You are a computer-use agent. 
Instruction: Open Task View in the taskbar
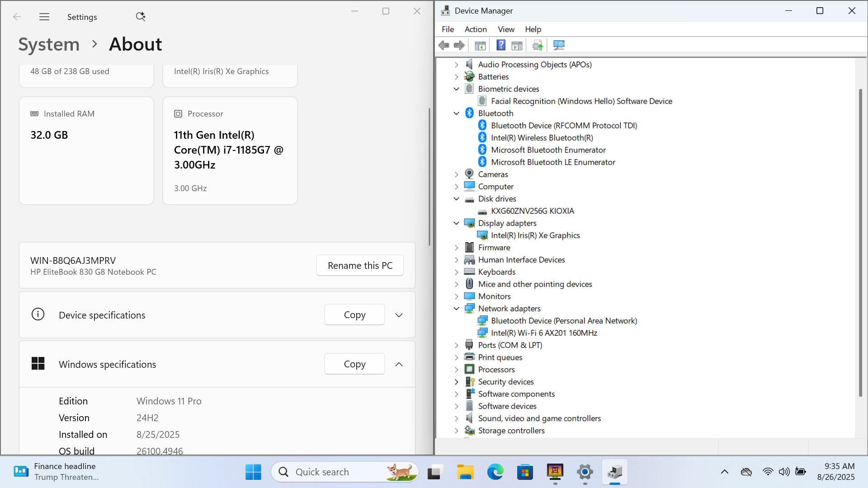(x=434, y=472)
